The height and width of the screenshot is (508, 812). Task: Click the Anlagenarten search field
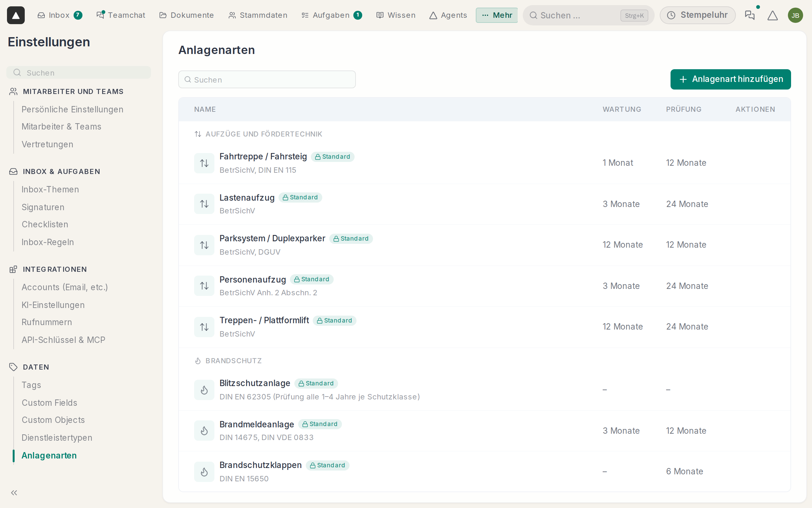pyautogui.click(x=267, y=80)
